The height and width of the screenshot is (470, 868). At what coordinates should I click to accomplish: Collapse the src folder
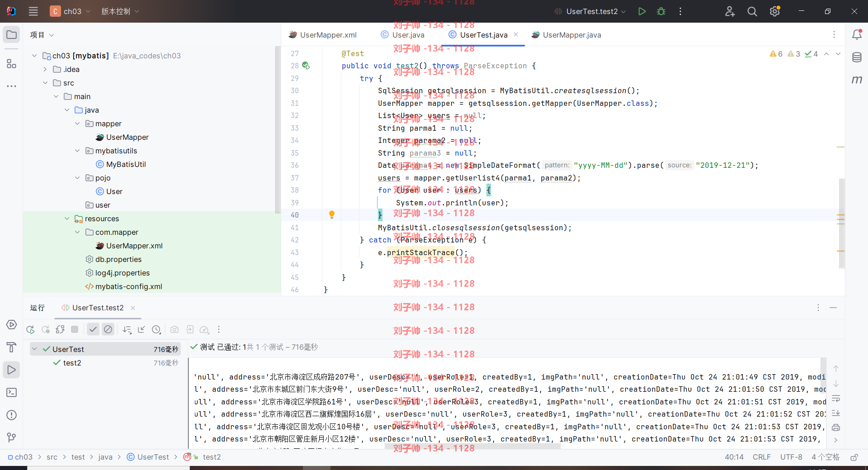tap(45, 83)
